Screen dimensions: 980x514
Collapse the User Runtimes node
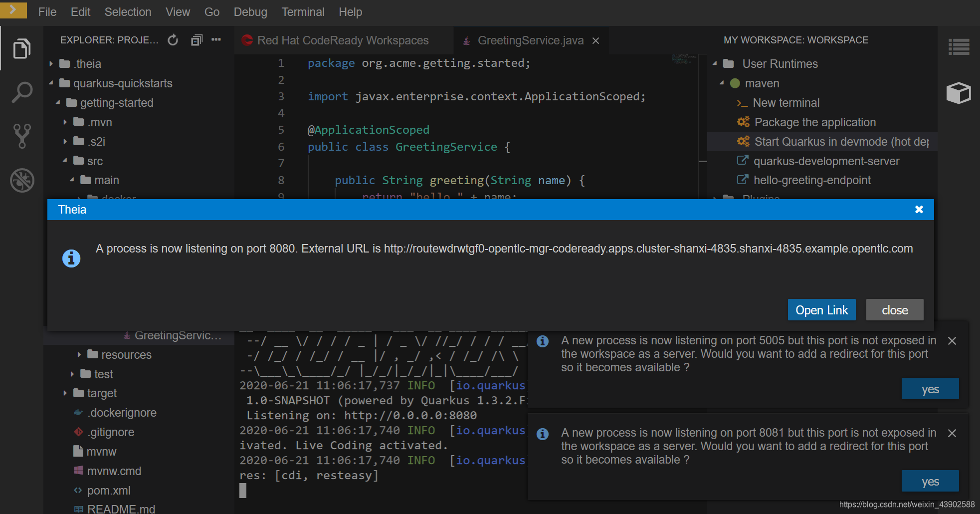715,63
